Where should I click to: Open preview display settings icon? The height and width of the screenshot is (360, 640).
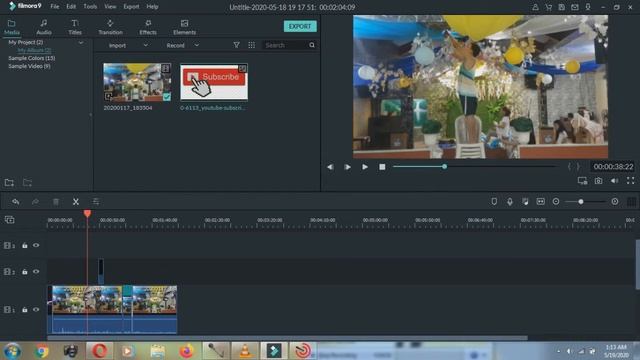pyautogui.click(x=582, y=181)
